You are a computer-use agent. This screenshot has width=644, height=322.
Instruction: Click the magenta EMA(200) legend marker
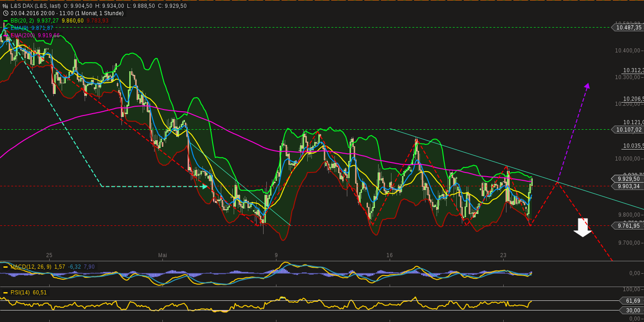tap(5, 35)
